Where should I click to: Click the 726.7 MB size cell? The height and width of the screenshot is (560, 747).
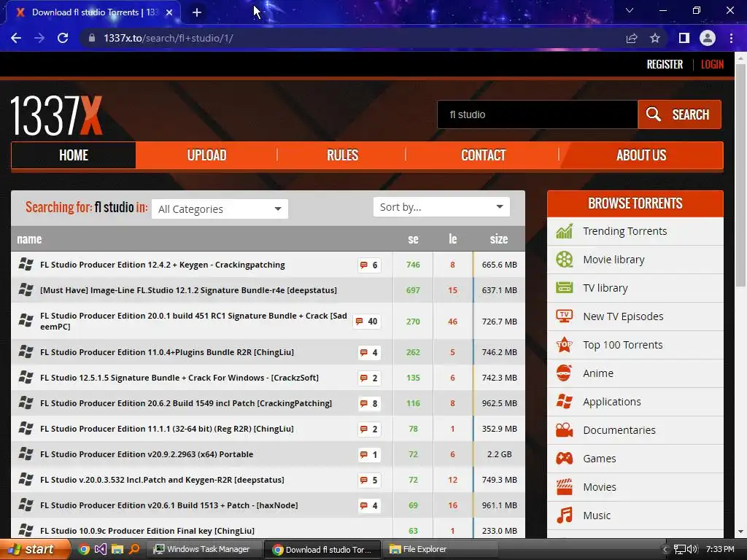[x=499, y=322]
